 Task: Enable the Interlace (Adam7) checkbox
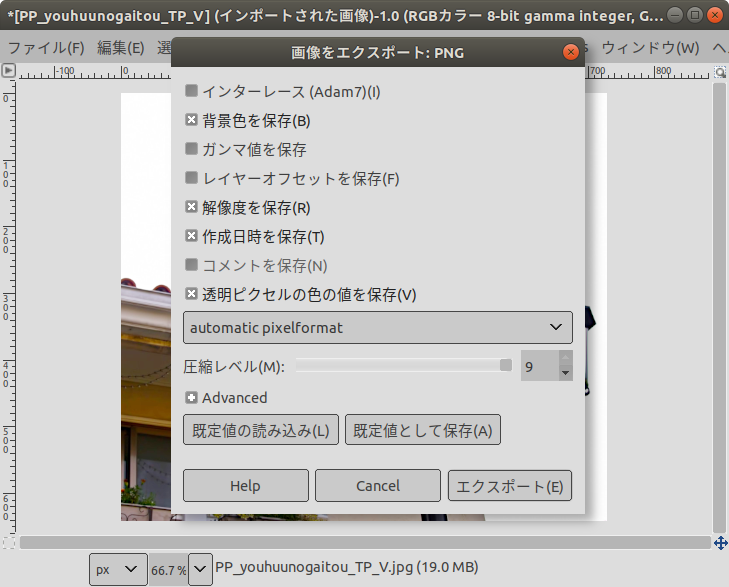tap(191, 91)
